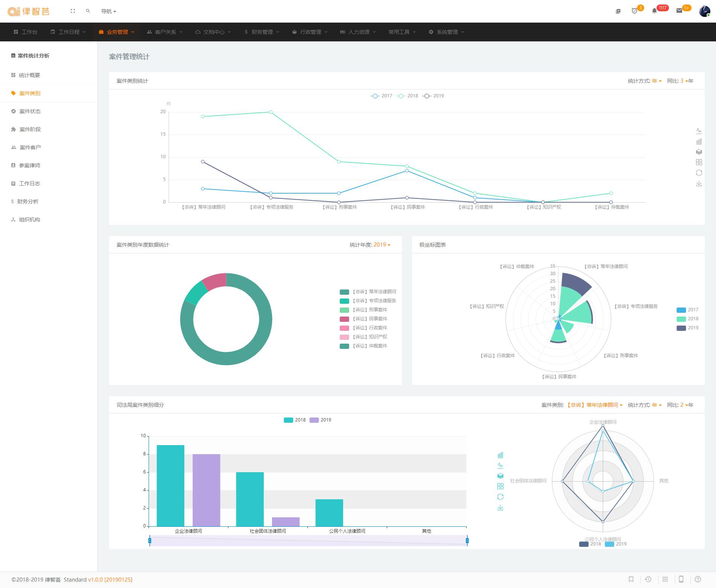This screenshot has height=588, width=716.
Task: Click the fullscreen icon in the header
Action: [x=73, y=11]
